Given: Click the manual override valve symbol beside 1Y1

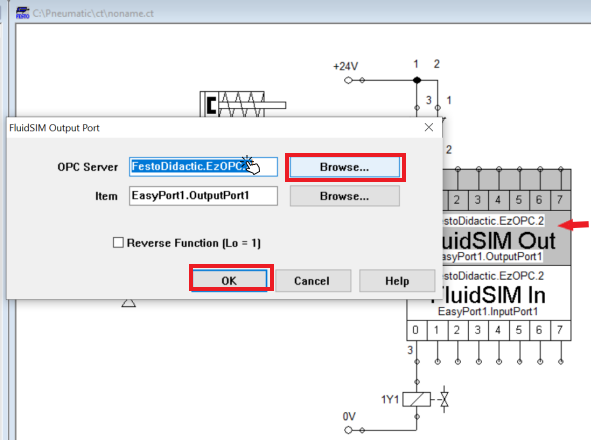Looking at the screenshot, I should tap(444, 399).
